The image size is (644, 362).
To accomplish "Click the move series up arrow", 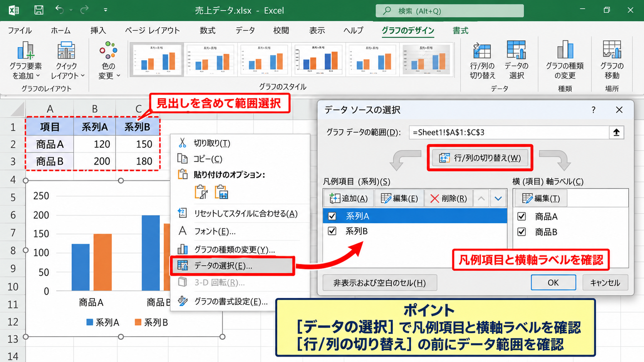I will coord(481,199).
